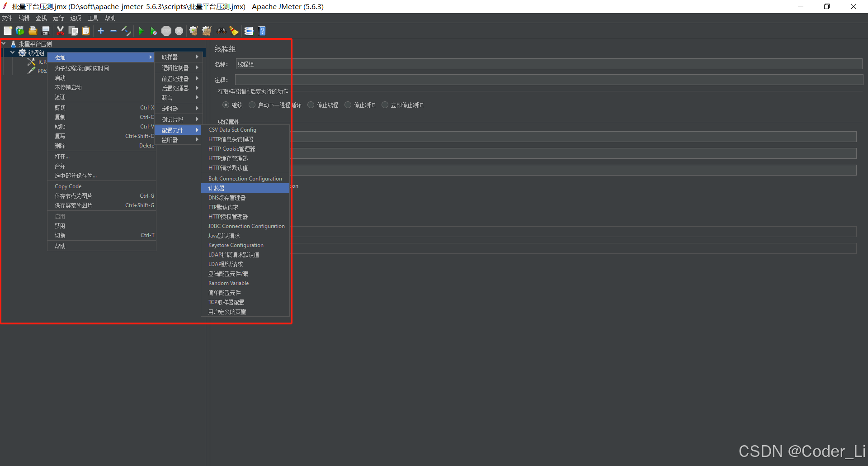The image size is (868, 466).
Task: Open the Templates icon in toolbar
Action: [x=20, y=31]
